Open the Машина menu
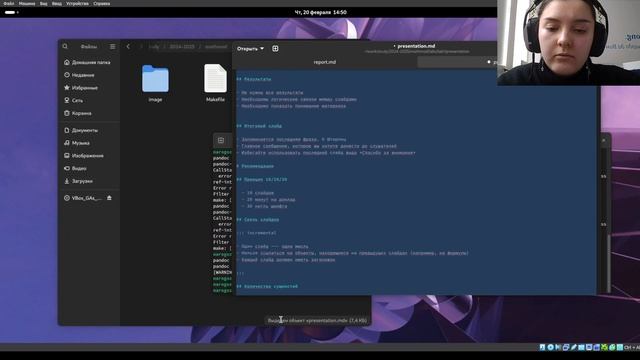Image resolution: width=640 pixels, height=360 pixels. pyautogui.click(x=27, y=3)
